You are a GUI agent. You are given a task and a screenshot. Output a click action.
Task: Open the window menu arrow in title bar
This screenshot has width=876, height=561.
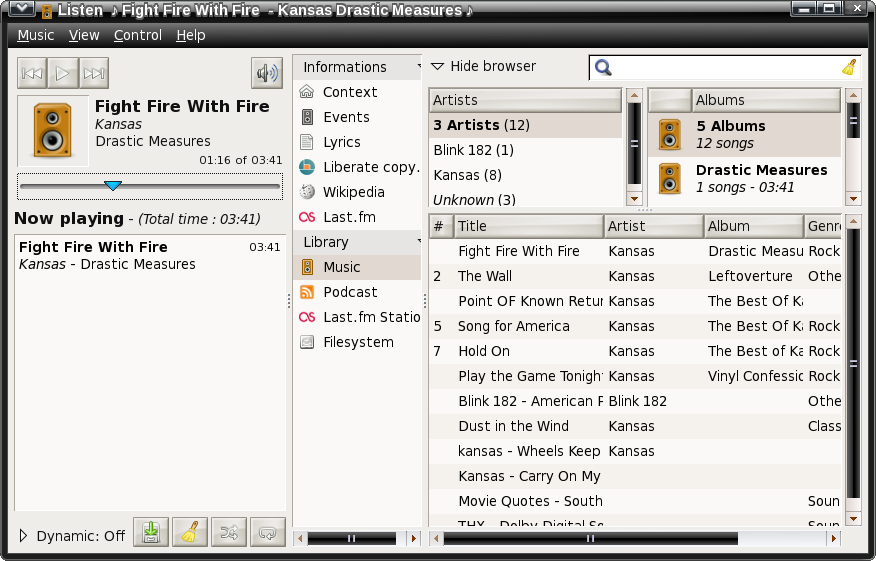[x=21, y=8]
